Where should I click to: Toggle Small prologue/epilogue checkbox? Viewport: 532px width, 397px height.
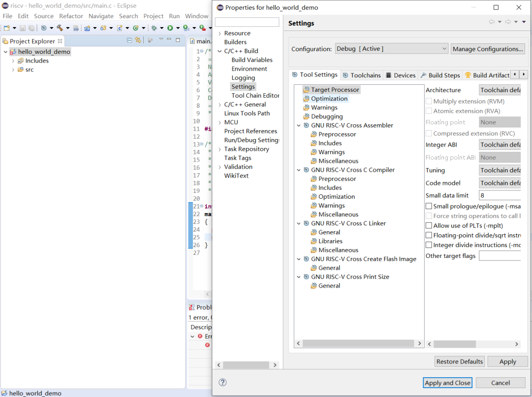pos(429,206)
